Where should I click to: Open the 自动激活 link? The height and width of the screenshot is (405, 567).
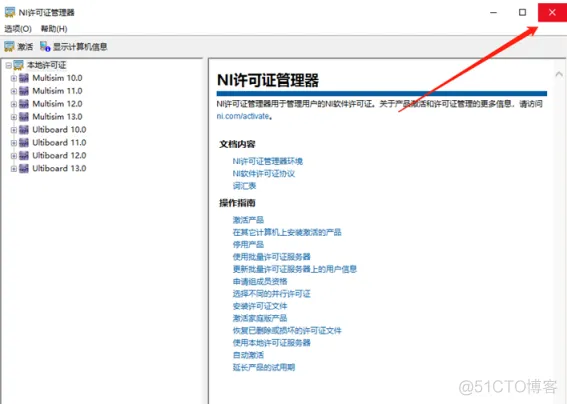pyautogui.click(x=248, y=355)
